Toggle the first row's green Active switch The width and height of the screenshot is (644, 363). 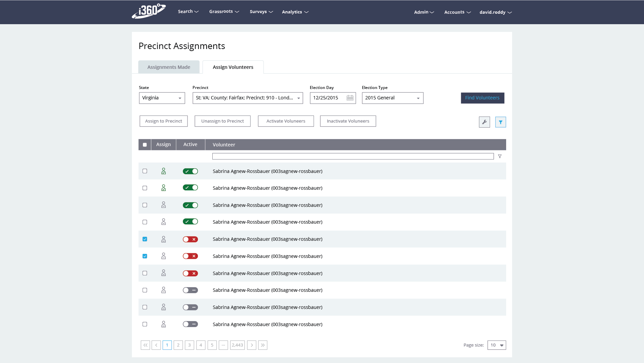(190, 171)
